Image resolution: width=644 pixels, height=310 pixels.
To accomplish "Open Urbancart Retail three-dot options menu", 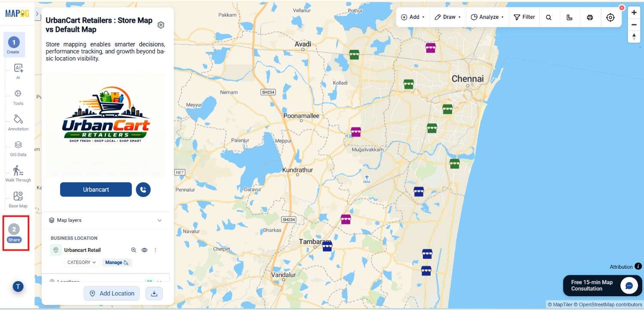I will (155, 250).
